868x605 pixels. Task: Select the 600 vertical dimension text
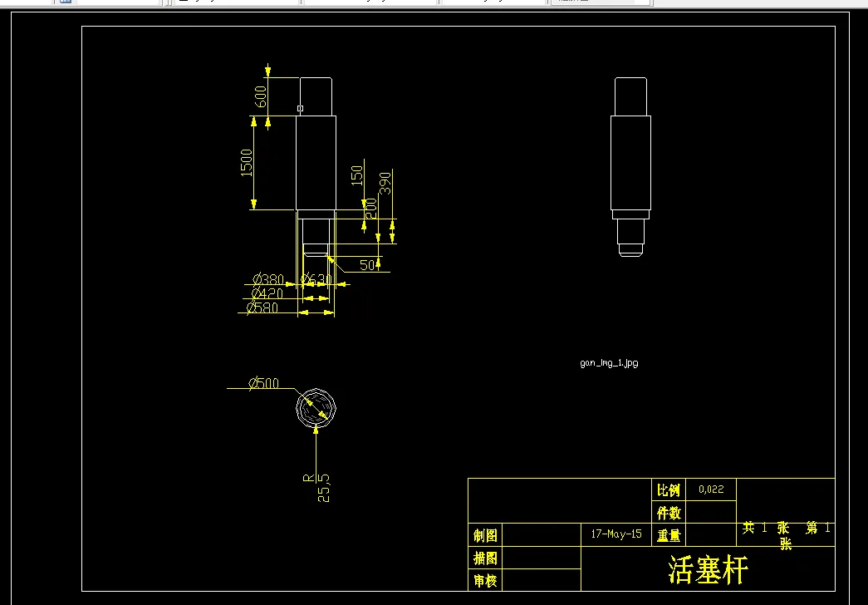click(261, 96)
